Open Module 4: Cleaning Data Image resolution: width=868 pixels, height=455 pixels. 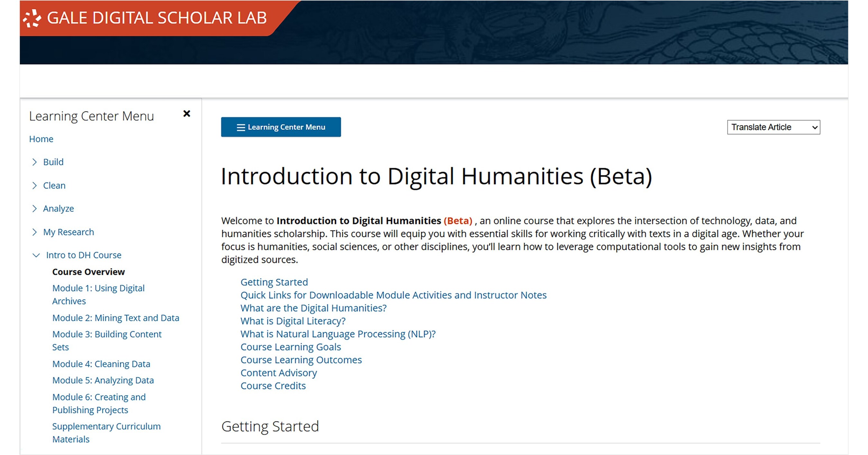click(101, 364)
